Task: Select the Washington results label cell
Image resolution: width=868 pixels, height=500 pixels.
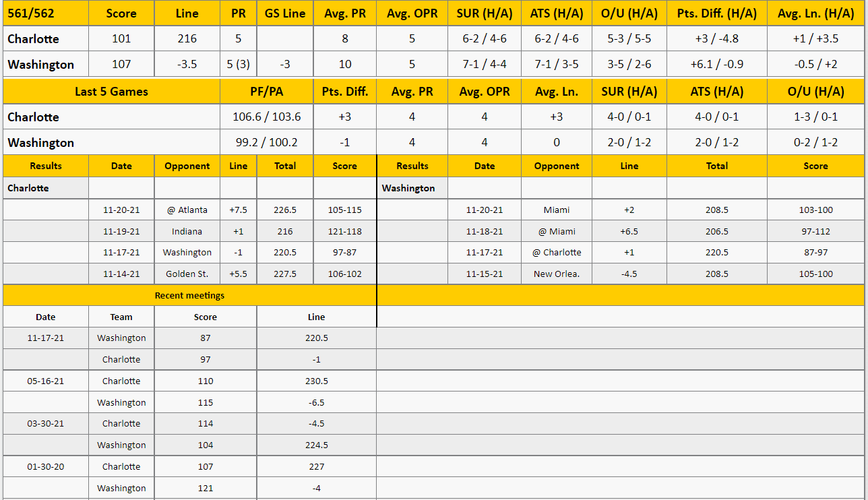Action: 412,188
